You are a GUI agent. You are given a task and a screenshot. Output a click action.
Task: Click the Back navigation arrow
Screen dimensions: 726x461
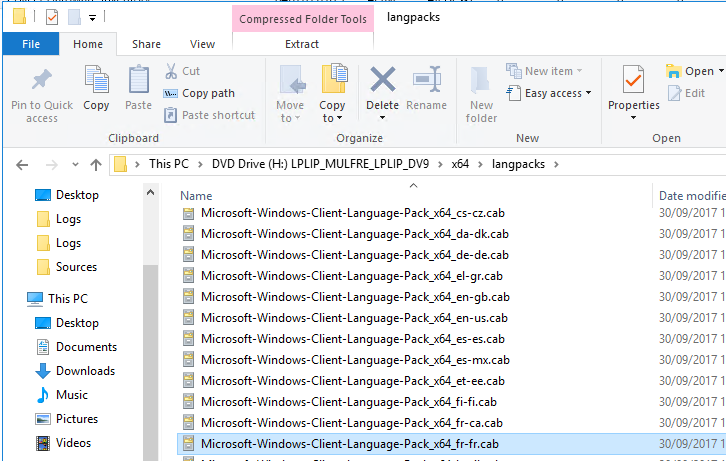click(x=22, y=165)
